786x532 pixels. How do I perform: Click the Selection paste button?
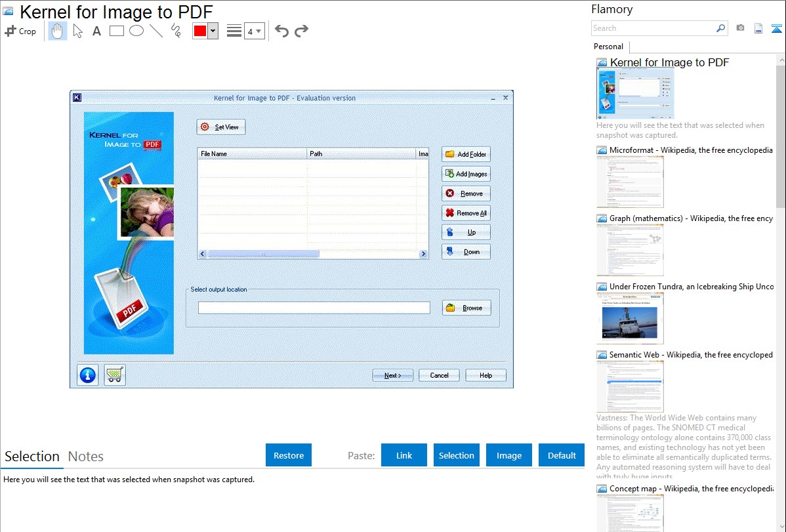[457, 455]
